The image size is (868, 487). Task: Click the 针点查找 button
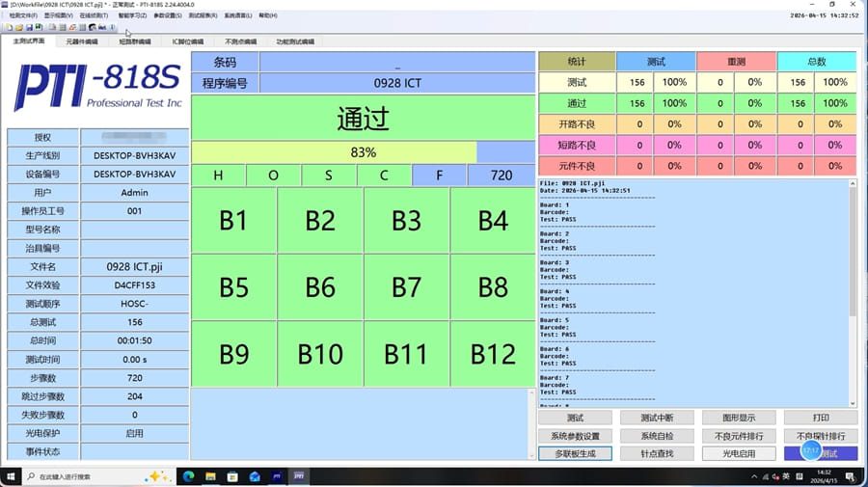[x=657, y=454]
